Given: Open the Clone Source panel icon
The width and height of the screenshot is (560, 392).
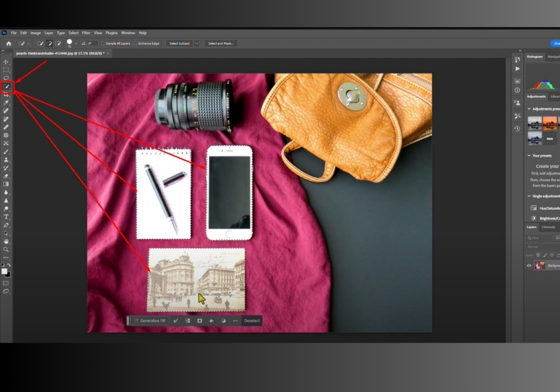Looking at the screenshot, I should pyautogui.click(x=517, y=103).
